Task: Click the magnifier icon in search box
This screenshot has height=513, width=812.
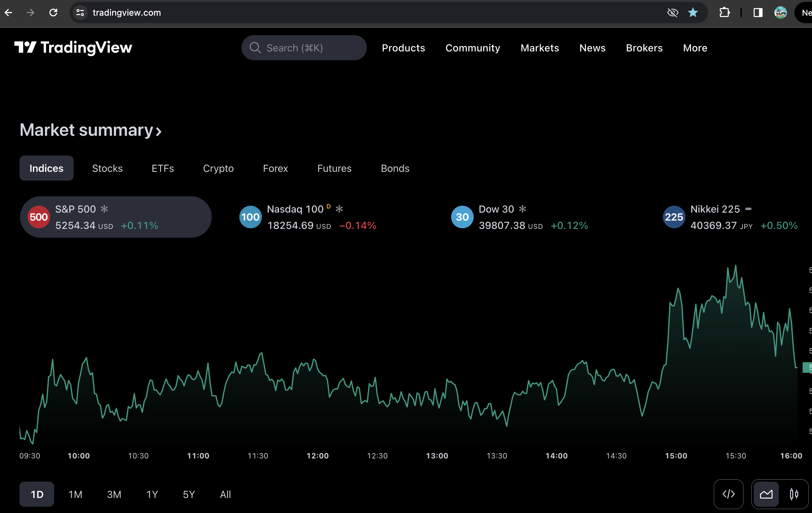Action: click(255, 48)
